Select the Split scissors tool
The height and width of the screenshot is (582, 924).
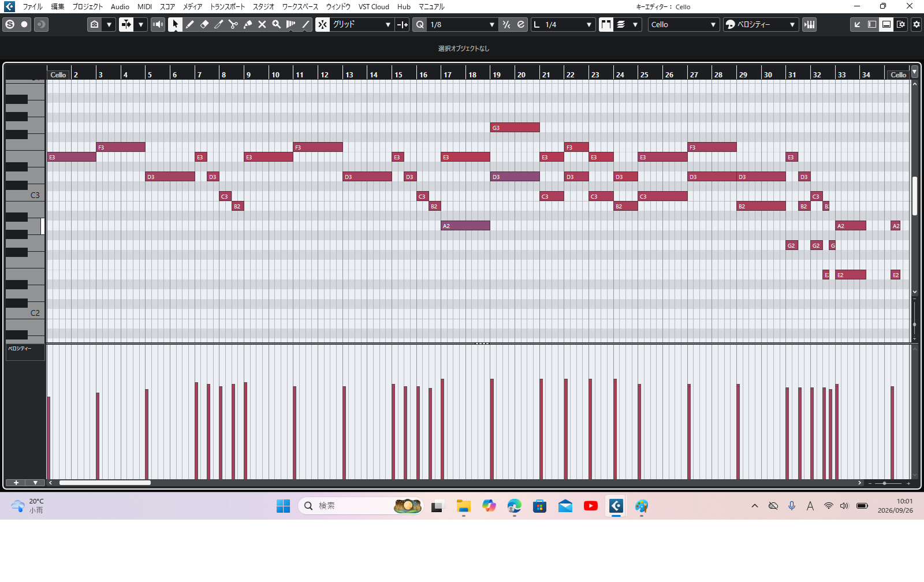(233, 24)
